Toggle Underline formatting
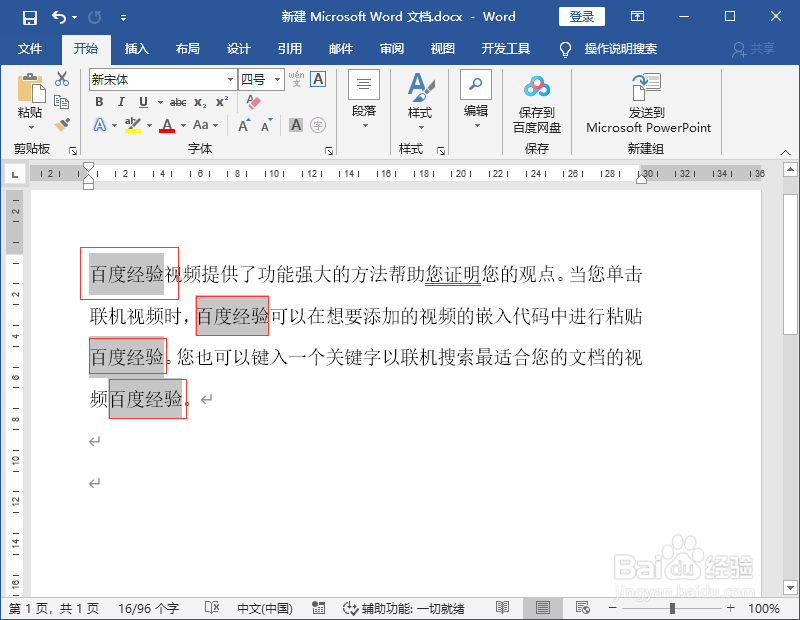 (x=143, y=102)
